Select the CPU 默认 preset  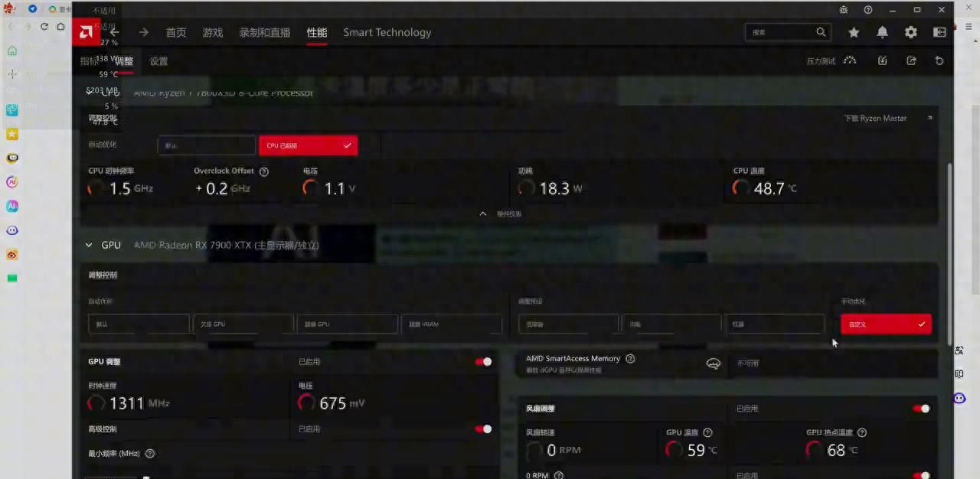click(207, 145)
